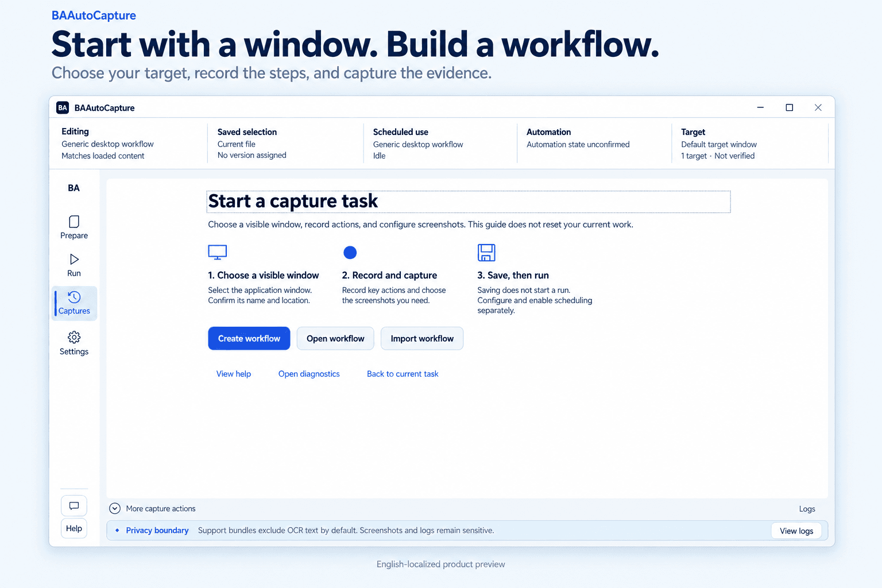This screenshot has width=882, height=588.
Task: Click 'Automation state unconfirmed' text
Action: pyautogui.click(x=578, y=145)
